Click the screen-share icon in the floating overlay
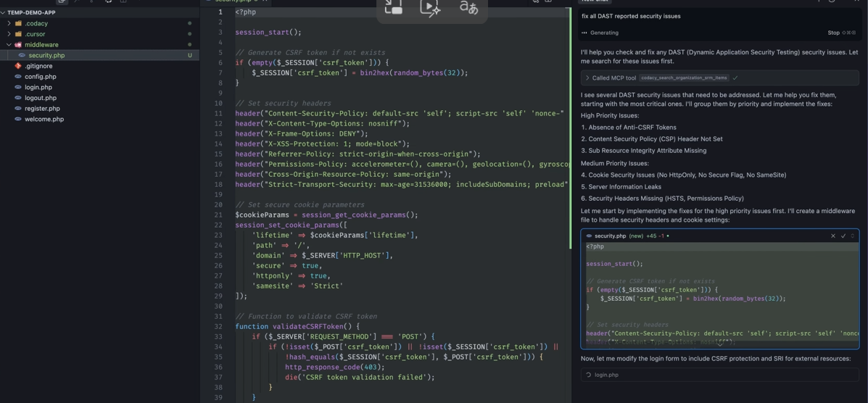The height and width of the screenshot is (403, 868). (x=394, y=7)
